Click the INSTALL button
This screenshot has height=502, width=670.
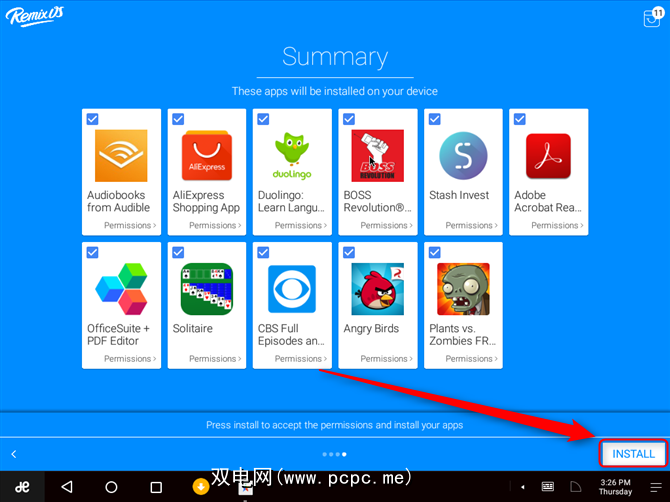point(633,453)
